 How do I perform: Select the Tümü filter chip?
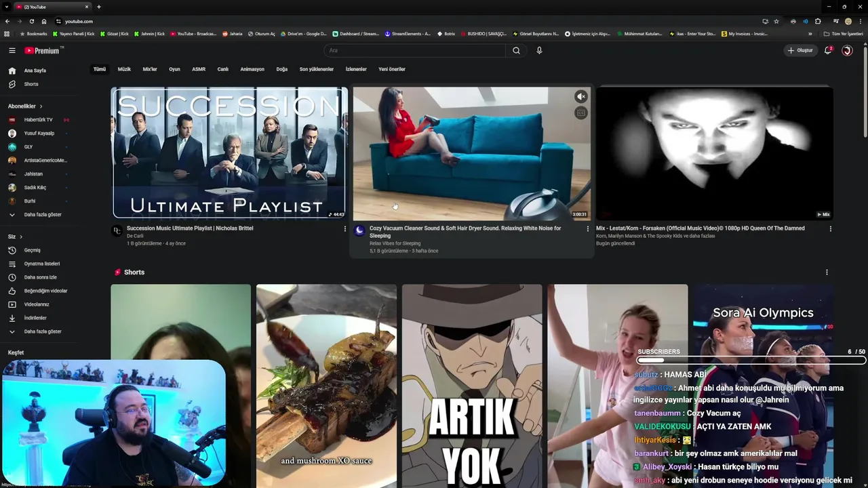(x=100, y=69)
